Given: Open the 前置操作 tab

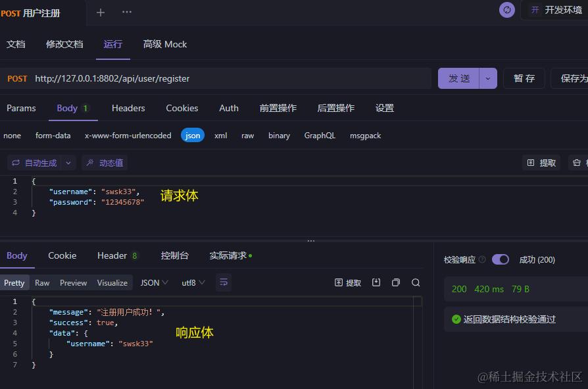Looking at the screenshot, I should (x=278, y=108).
